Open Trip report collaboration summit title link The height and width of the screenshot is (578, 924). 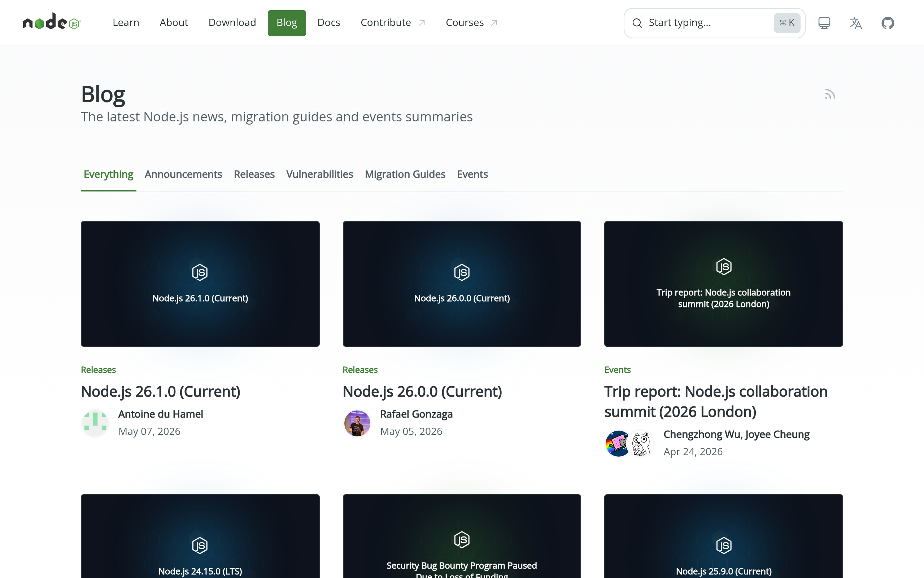point(716,401)
